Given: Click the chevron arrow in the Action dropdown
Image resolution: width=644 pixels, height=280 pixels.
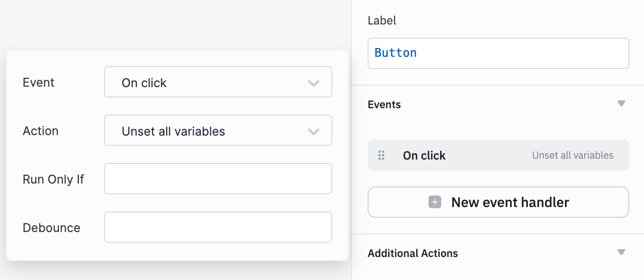Looking at the screenshot, I should coord(314,132).
